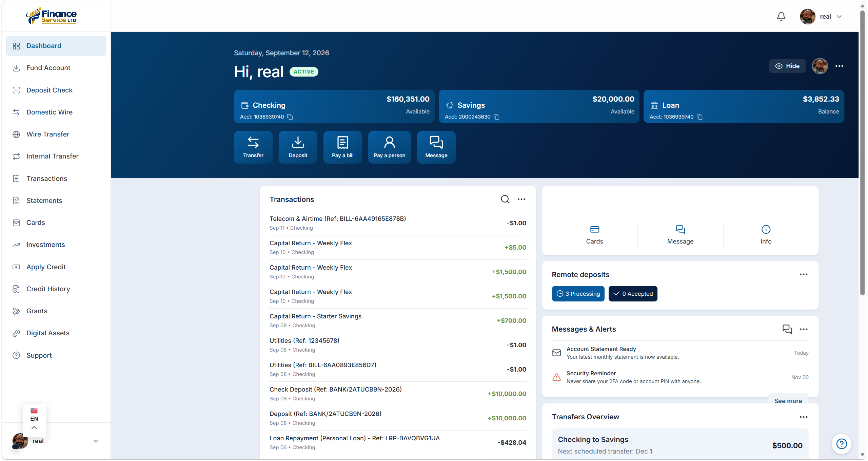
Task: Open the Info shortcut in quick panel
Action: pyautogui.click(x=766, y=235)
